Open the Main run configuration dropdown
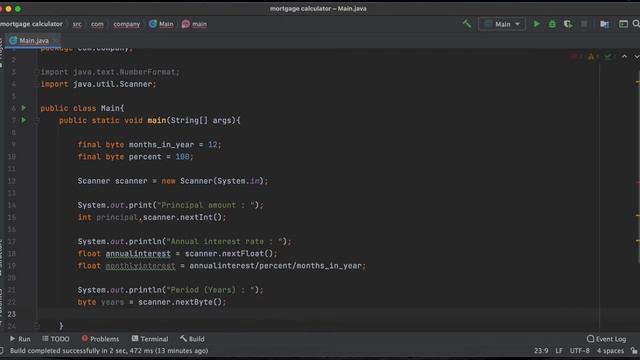The height and width of the screenshot is (360, 640). pyautogui.click(x=502, y=24)
